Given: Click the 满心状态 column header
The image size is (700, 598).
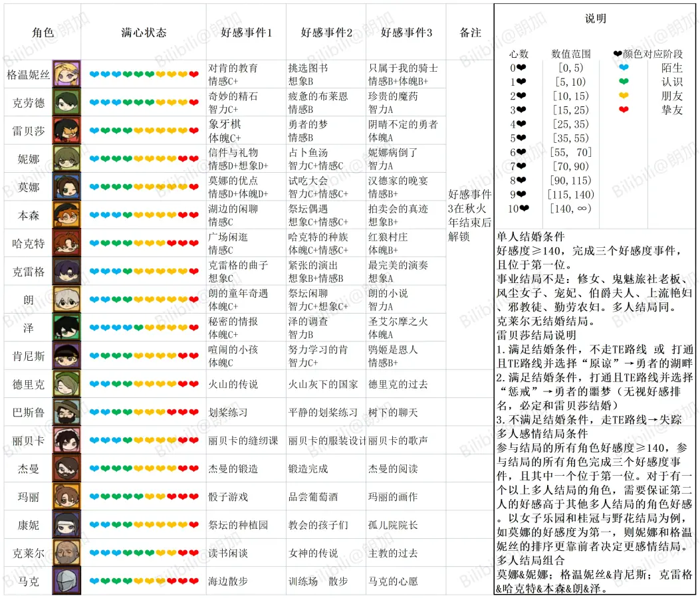Looking at the screenshot, I should 144,32.
